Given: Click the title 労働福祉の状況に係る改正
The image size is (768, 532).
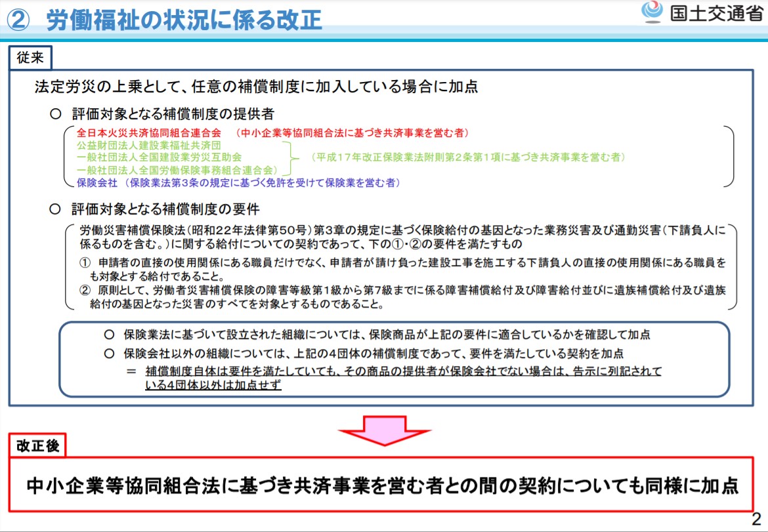Looking at the screenshot, I should pos(184,20).
